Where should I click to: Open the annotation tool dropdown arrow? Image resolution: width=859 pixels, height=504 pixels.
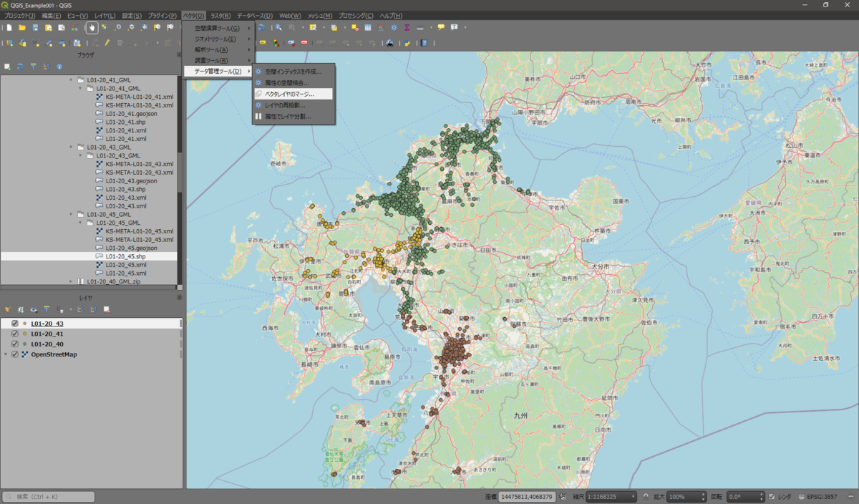click(x=465, y=27)
